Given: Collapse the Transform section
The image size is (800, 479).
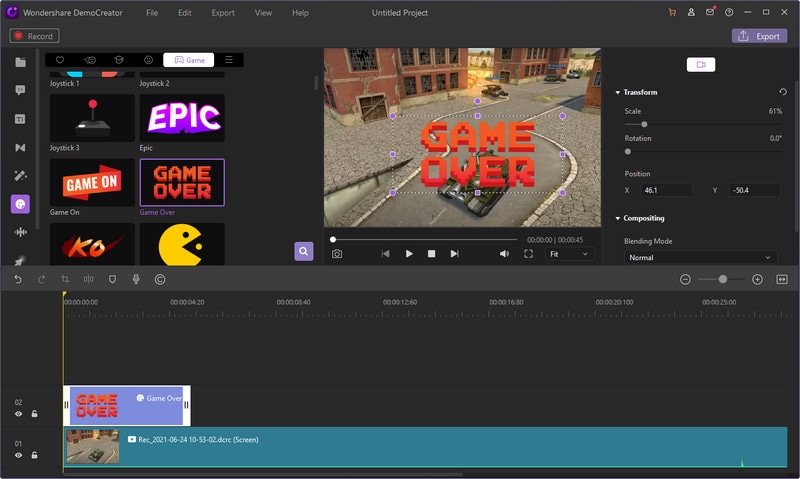Looking at the screenshot, I should [617, 92].
